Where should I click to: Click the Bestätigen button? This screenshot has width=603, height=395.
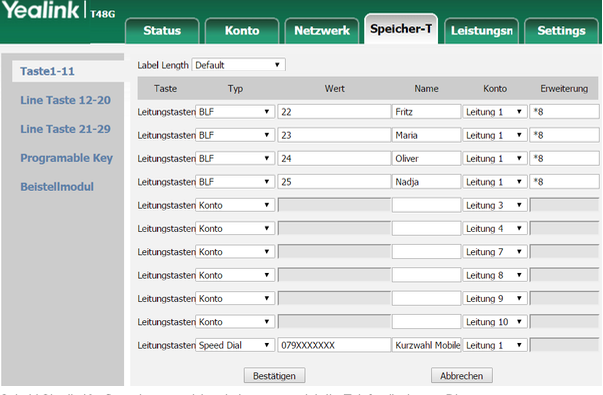(274, 375)
